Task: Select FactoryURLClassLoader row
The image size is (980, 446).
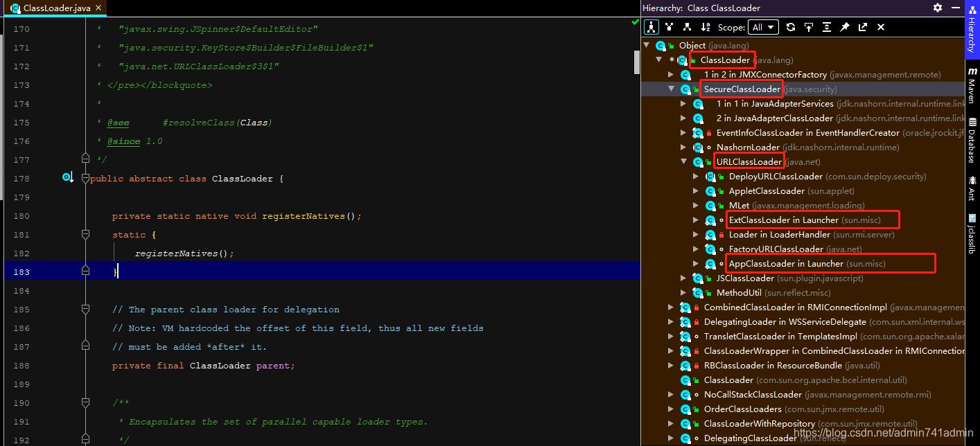Action: 803,249
